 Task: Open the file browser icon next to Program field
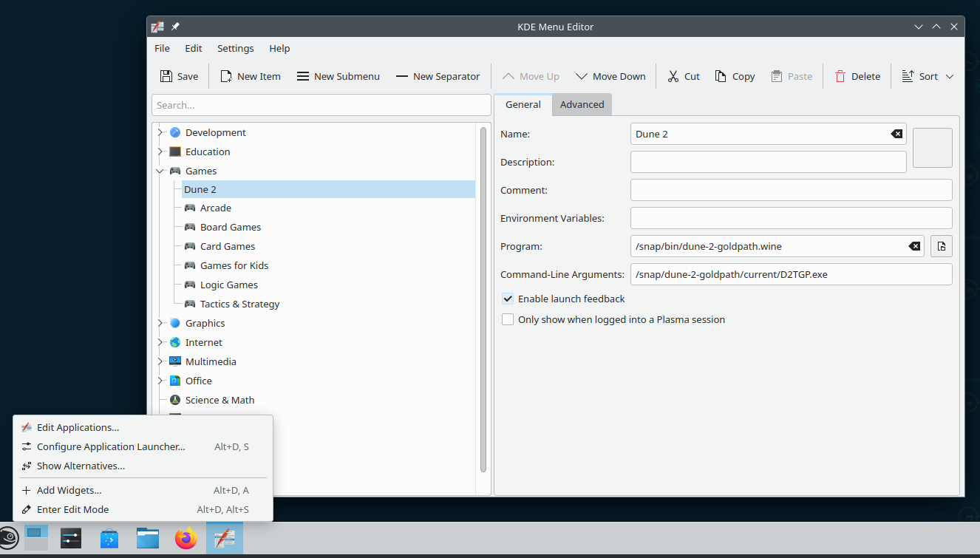(x=941, y=245)
